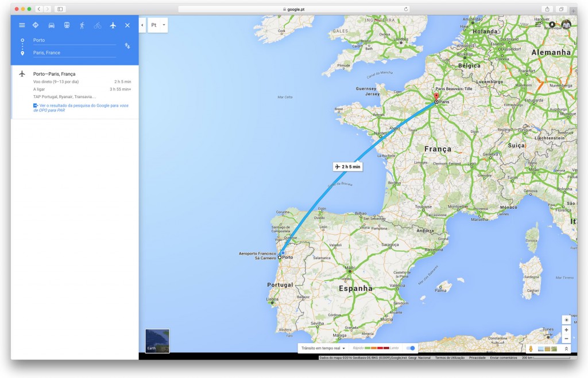Click Termos de Utilização link
The image size is (588, 378).
[450, 358]
